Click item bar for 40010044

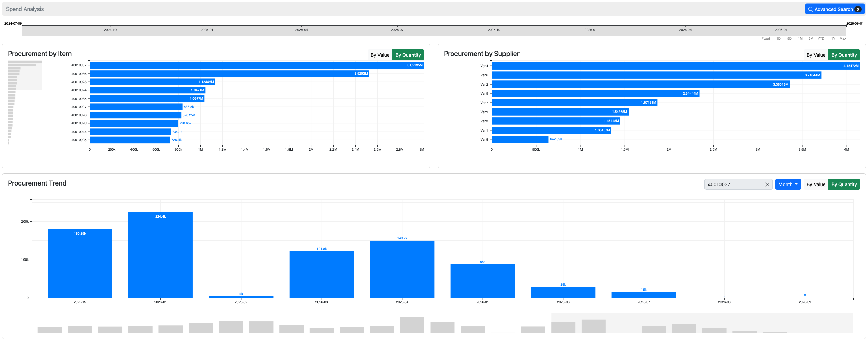(130, 132)
